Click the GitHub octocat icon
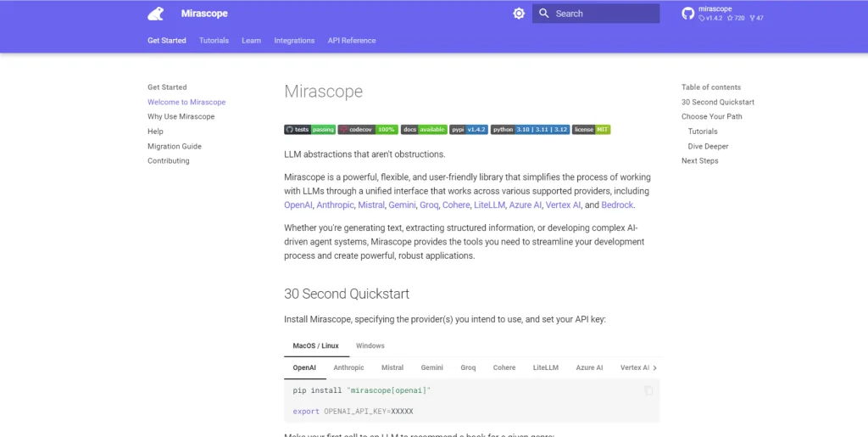 pyautogui.click(x=687, y=14)
